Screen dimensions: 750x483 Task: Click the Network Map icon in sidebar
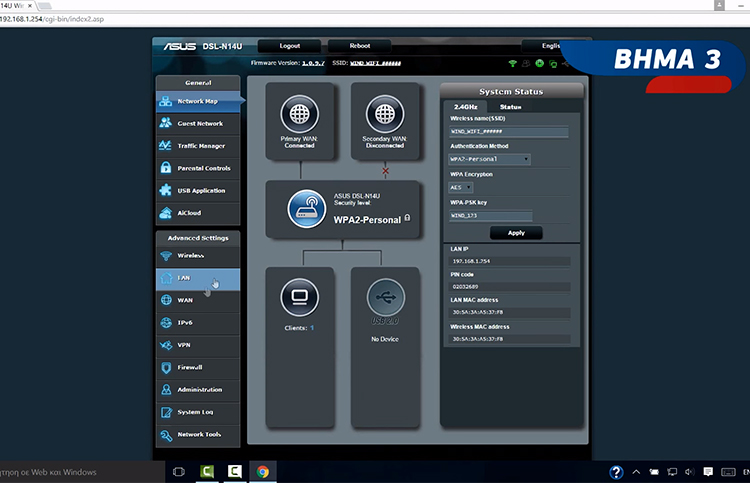pos(166,101)
